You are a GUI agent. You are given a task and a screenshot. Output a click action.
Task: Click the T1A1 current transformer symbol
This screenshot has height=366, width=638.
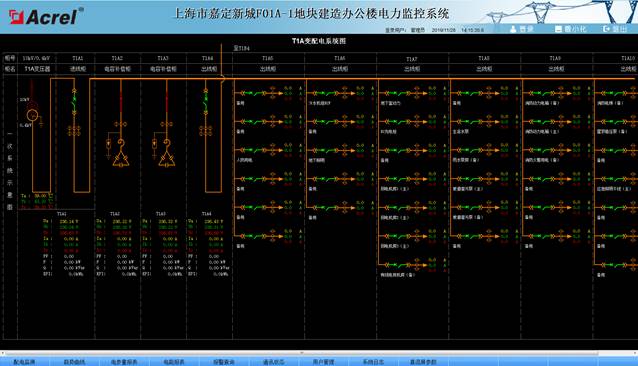tap(74, 131)
